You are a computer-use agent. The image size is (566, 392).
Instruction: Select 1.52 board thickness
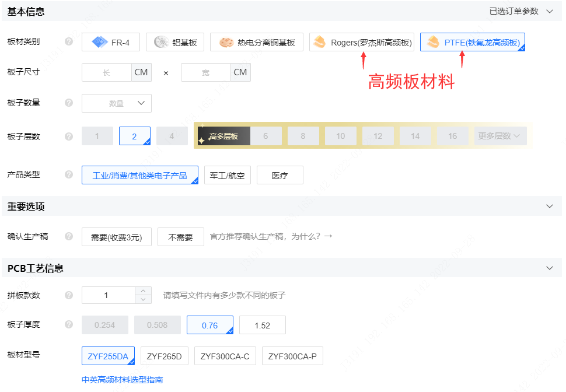click(x=263, y=325)
